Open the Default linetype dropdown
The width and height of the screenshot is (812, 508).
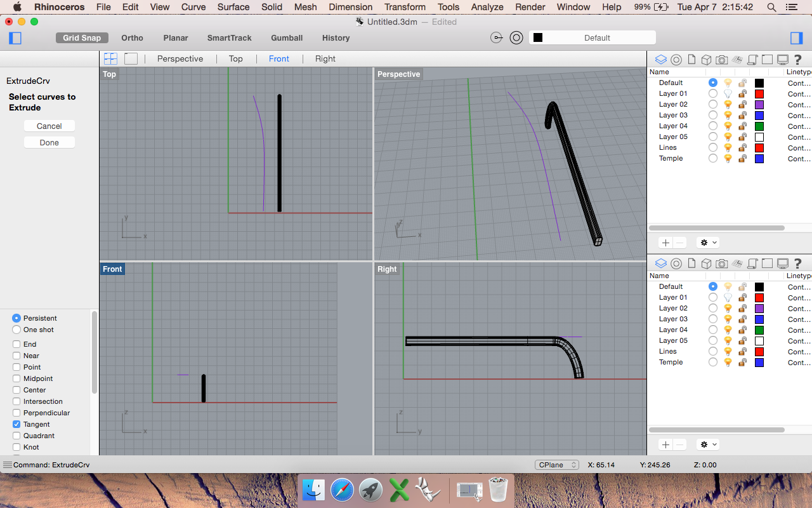(591, 37)
